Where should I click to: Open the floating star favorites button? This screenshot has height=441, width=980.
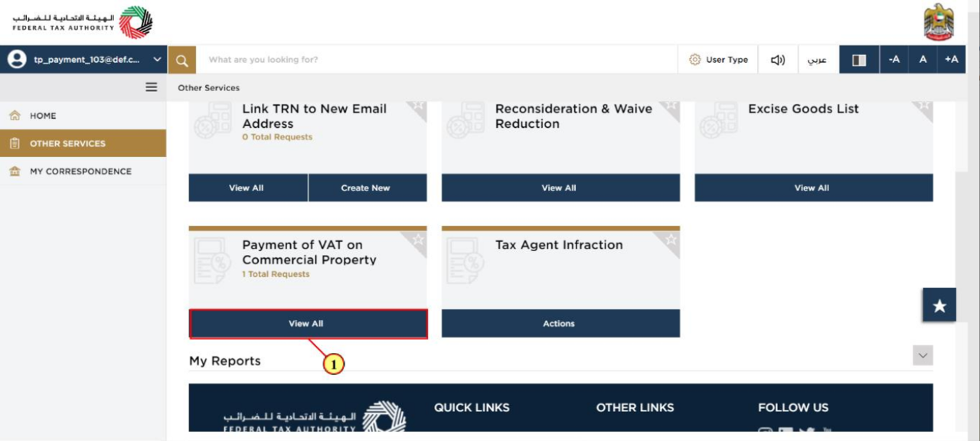click(939, 305)
